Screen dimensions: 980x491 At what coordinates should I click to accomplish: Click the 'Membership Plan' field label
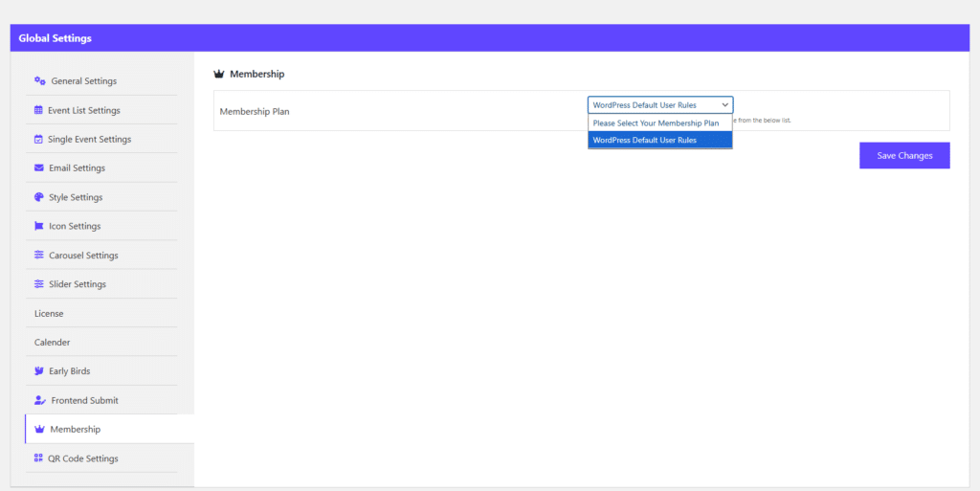point(255,112)
